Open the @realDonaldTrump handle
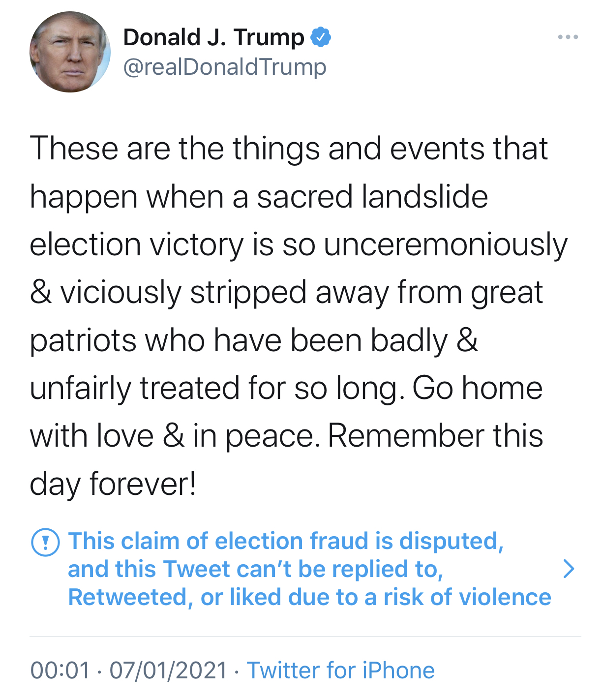 224,67
